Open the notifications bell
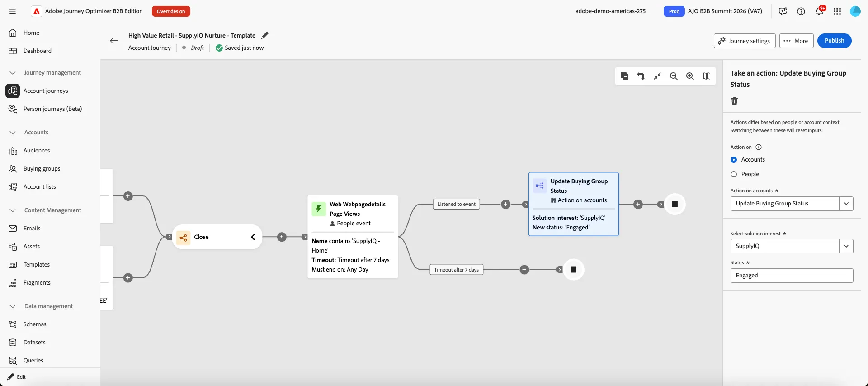Screen dimensions: 868x386 point(819,11)
